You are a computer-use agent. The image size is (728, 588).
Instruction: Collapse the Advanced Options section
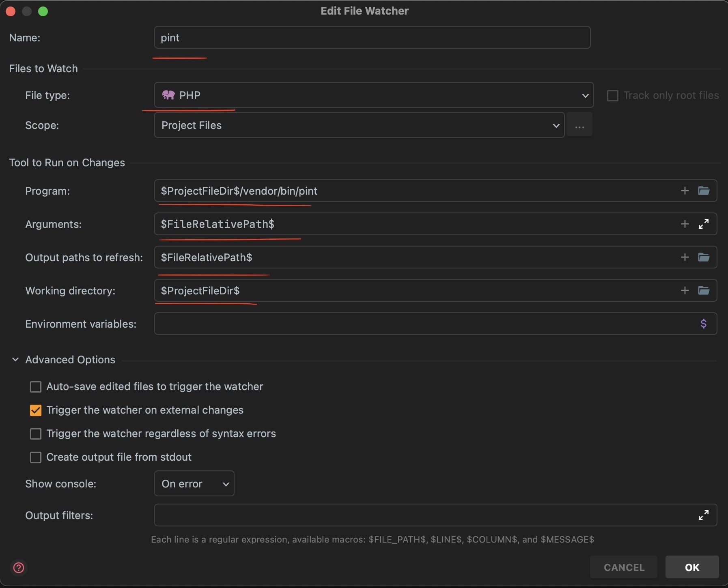click(15, 359)
